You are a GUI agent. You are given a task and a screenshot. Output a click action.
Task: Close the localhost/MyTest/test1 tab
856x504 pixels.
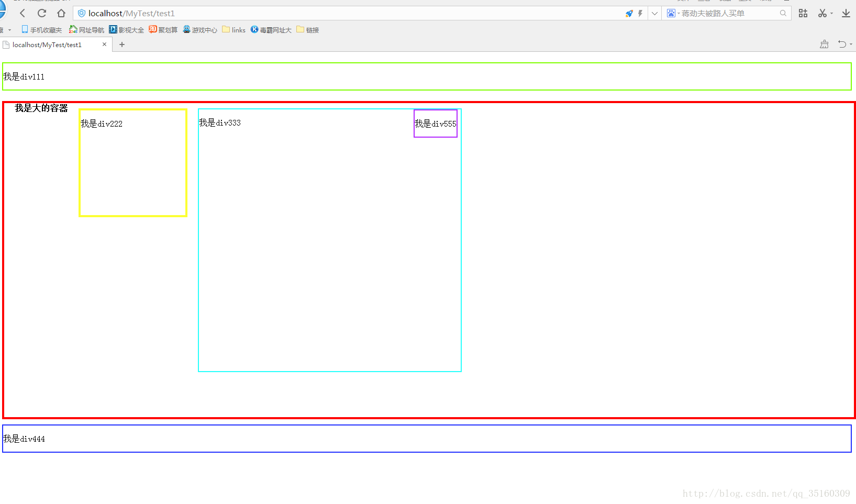click(104, 44)
